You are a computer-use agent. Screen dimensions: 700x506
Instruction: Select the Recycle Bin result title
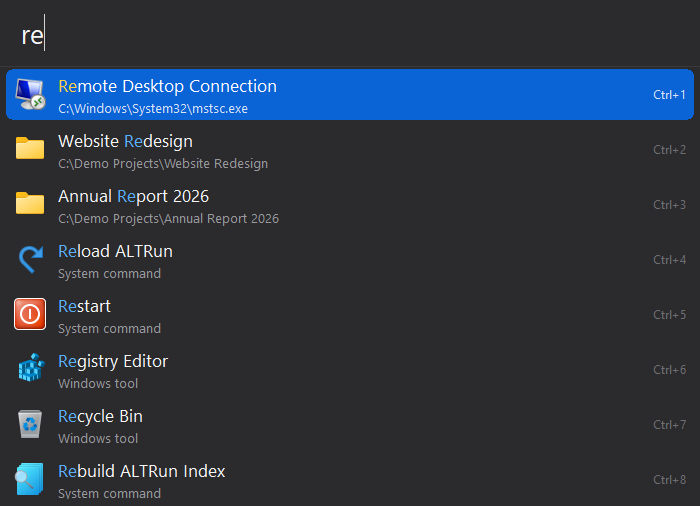(x=100, y=416)
